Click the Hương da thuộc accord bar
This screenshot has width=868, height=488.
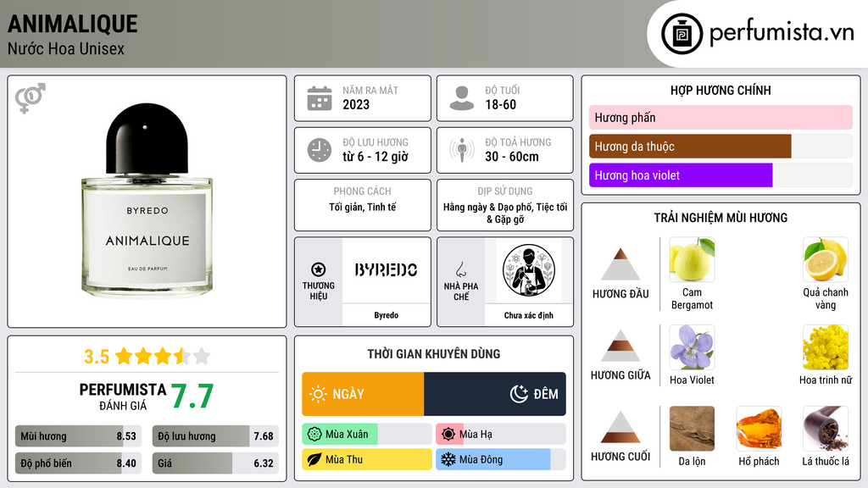click(x=721, y=147)
